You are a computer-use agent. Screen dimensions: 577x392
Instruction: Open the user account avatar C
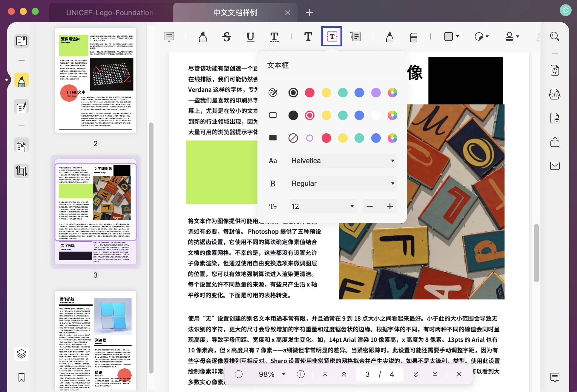click(x=565, y=10)
